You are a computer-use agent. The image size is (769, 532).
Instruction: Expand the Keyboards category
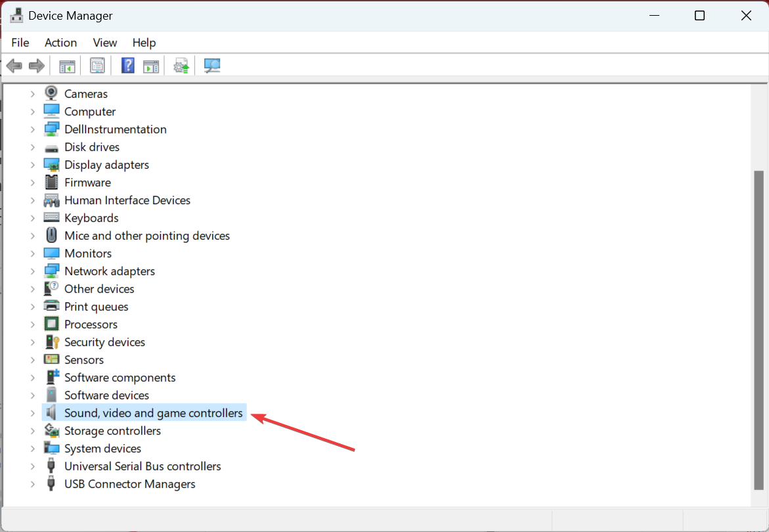(x=32, y=217)
